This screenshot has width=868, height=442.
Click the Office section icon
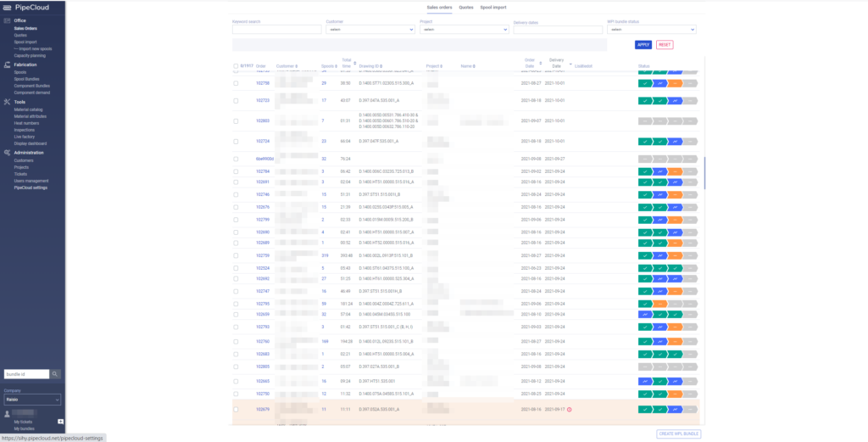[7, 20]
